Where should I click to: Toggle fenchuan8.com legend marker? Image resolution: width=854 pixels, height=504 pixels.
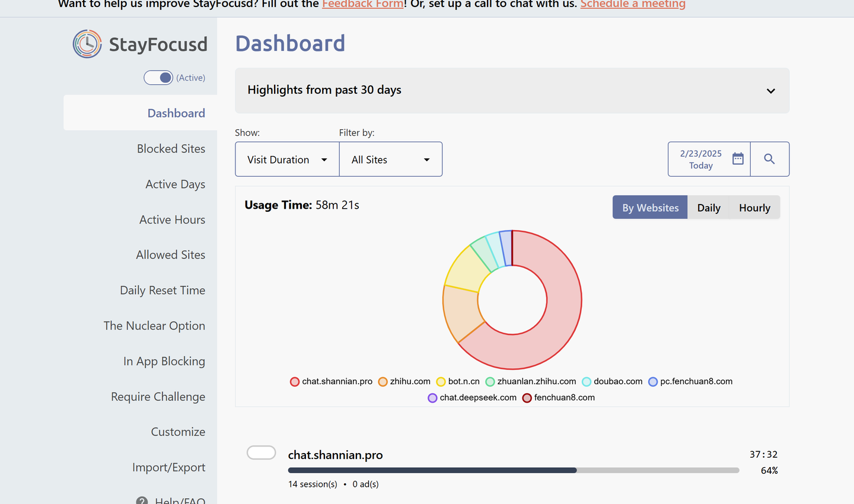point(527,398)
